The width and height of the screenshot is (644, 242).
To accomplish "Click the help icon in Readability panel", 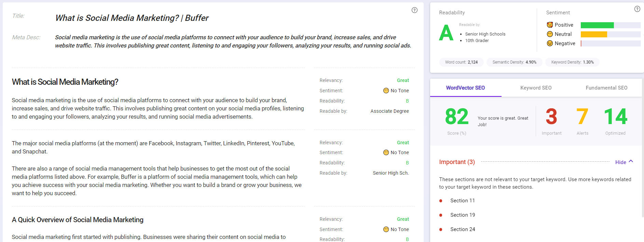I will point(637,9).
